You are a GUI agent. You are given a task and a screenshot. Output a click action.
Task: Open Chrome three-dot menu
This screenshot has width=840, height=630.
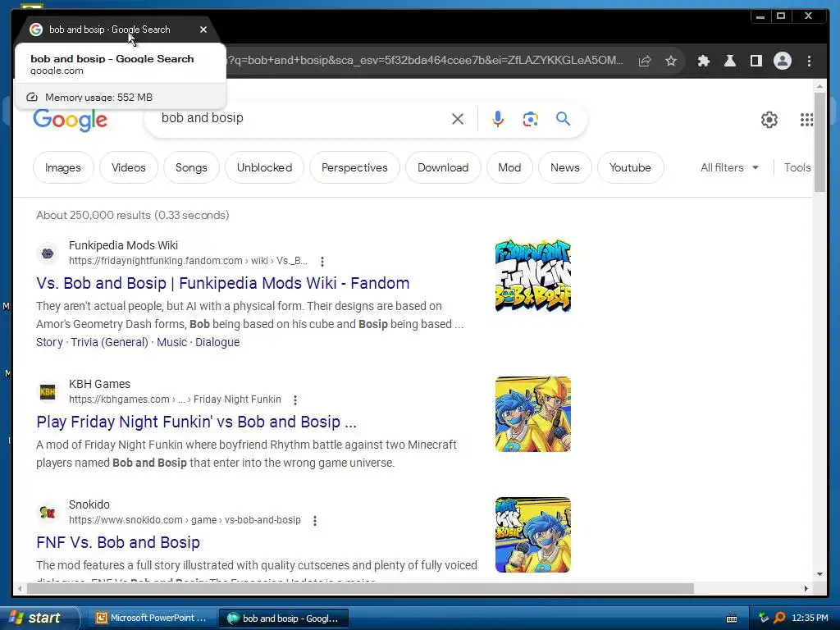pyautogui.click(x=809, y=61)
